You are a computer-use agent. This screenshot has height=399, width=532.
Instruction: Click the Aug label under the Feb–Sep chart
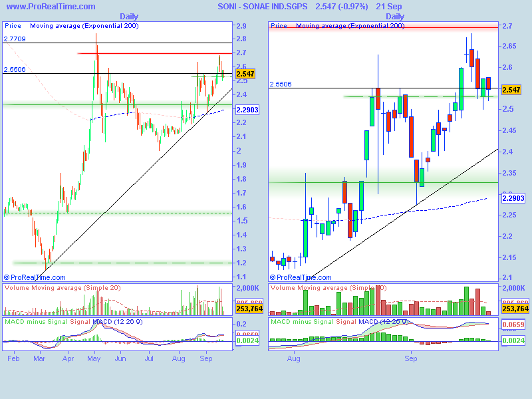click(178, 358)
